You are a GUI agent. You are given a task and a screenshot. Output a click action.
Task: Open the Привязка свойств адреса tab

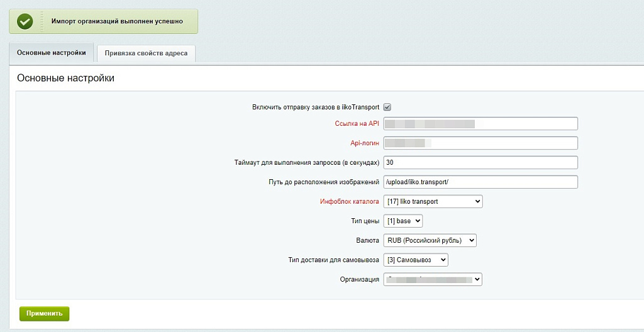coord(146,53)
